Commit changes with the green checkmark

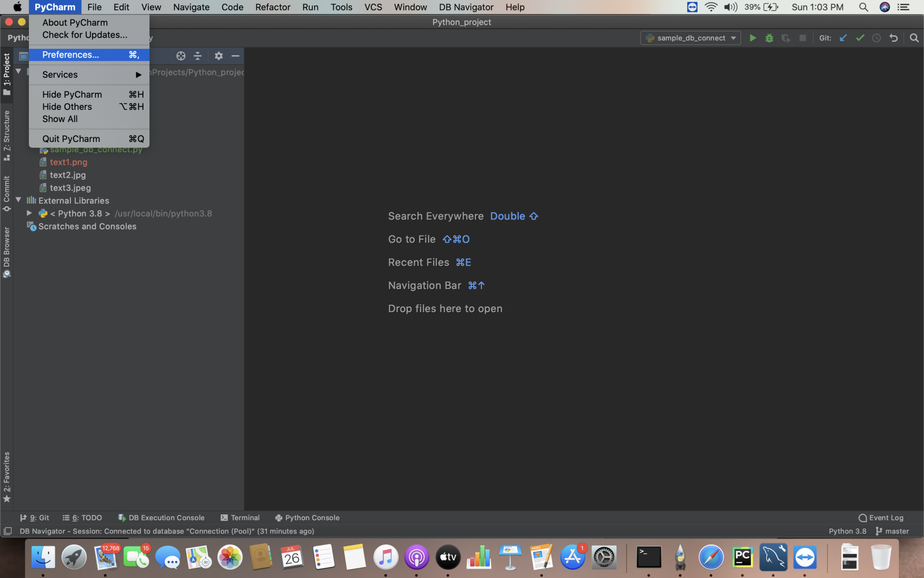860,38
